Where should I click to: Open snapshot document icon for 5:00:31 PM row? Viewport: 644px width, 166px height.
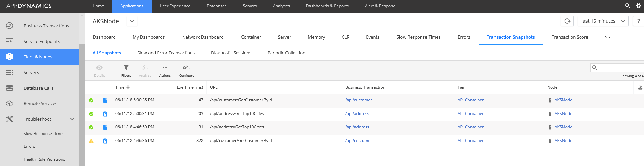click(x=105, y=114)
